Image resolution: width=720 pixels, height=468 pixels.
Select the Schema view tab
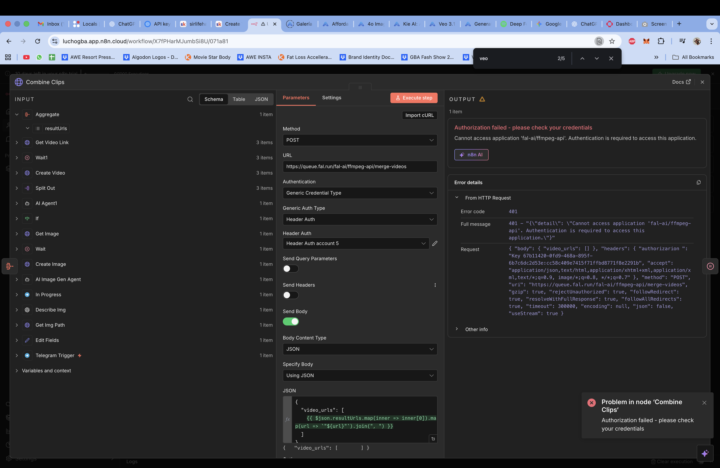click(x=214, y=99)
